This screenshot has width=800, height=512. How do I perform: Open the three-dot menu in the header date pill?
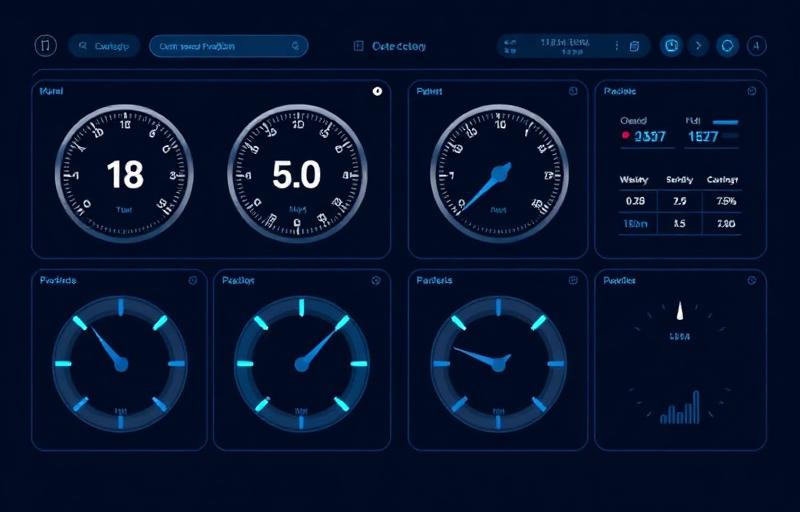(616, 46)
